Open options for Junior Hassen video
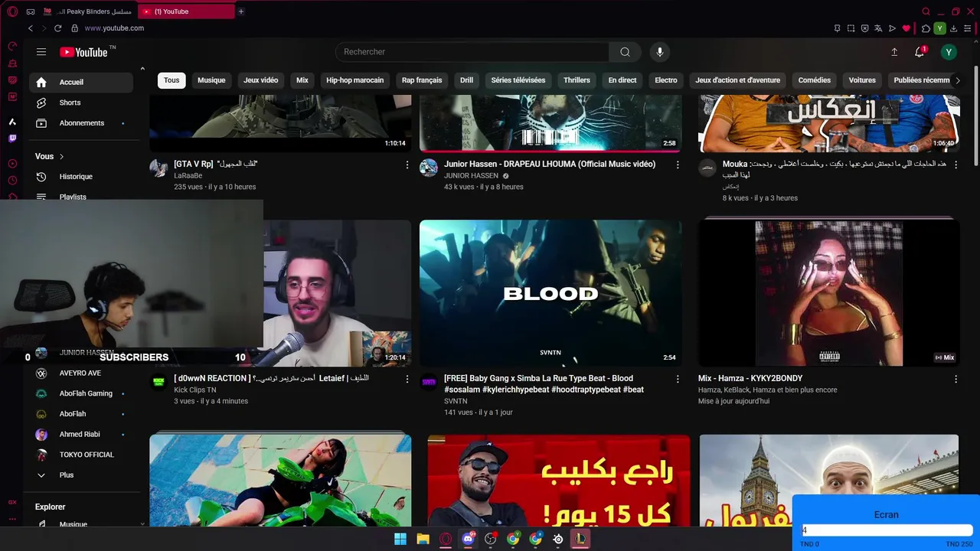 (678, 165)
